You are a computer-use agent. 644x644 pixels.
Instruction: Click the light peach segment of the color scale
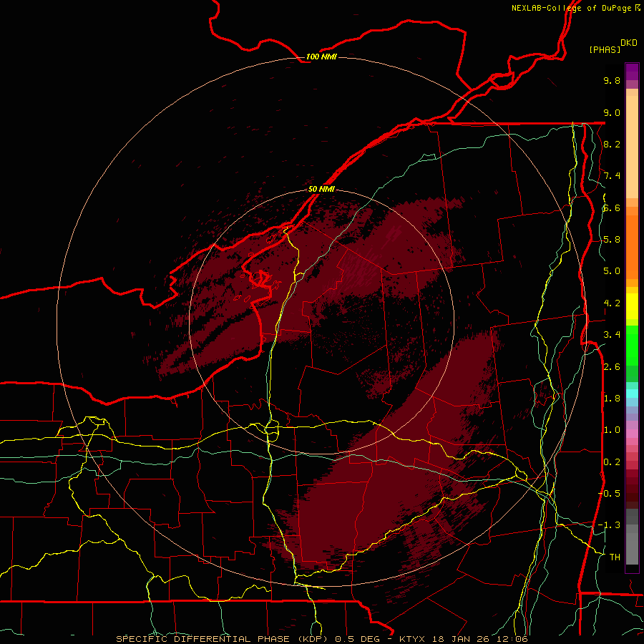tap(632, 147)
